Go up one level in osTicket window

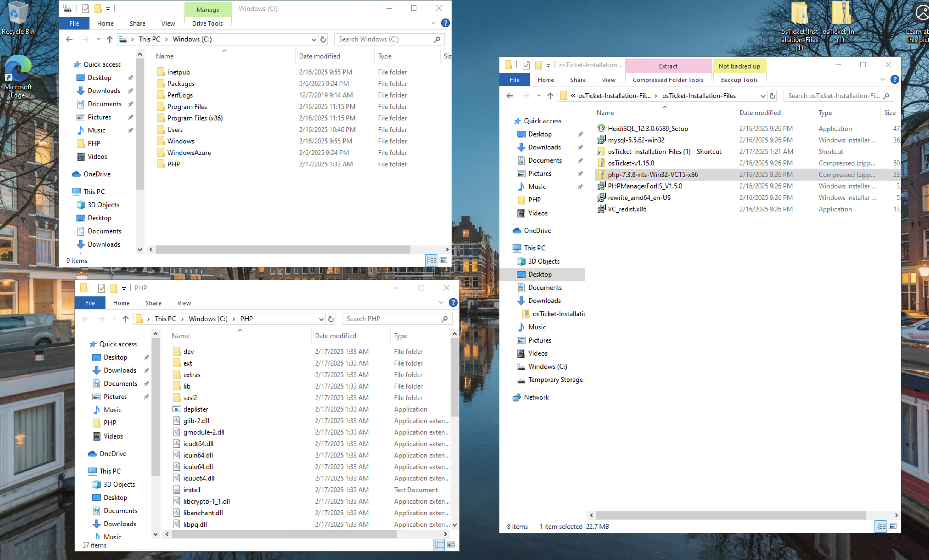click(x=550, y=96)
